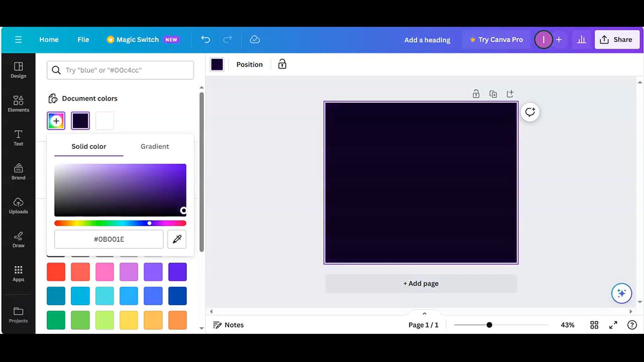Select the dark canvas page
Viewport: 644px width, 362px height.
click(421, 183)
